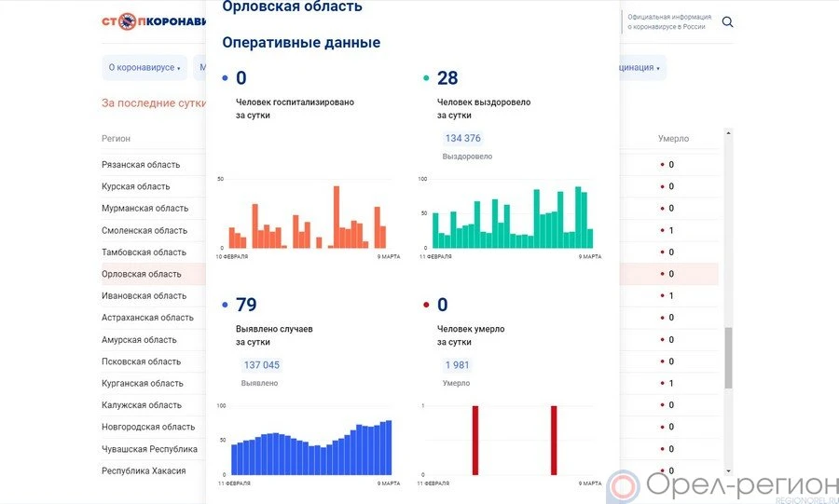Open the 'О коронавирусе' dropdown menu
Image resolution: width=839 pixels, height=504 pixels.
144,68
